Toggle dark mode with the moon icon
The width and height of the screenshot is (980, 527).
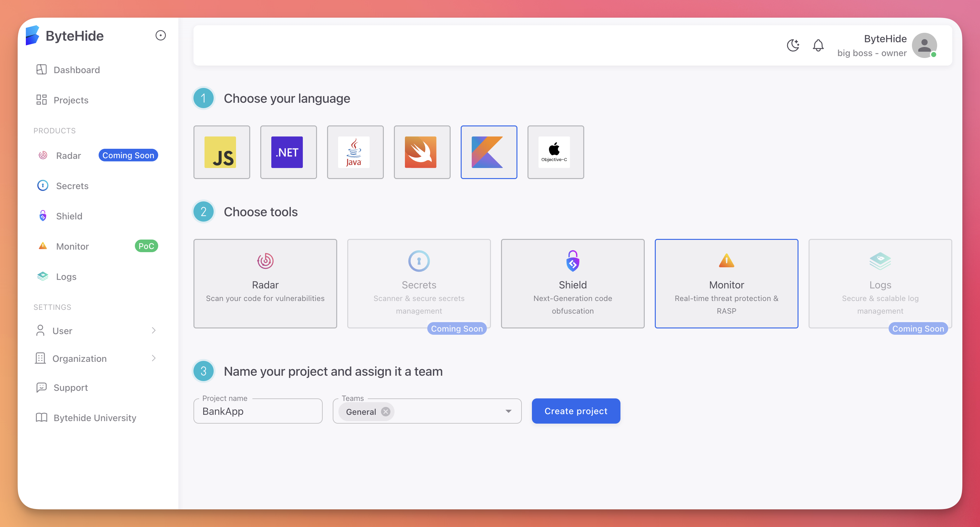pyautogui.click(x=793, y=45)
